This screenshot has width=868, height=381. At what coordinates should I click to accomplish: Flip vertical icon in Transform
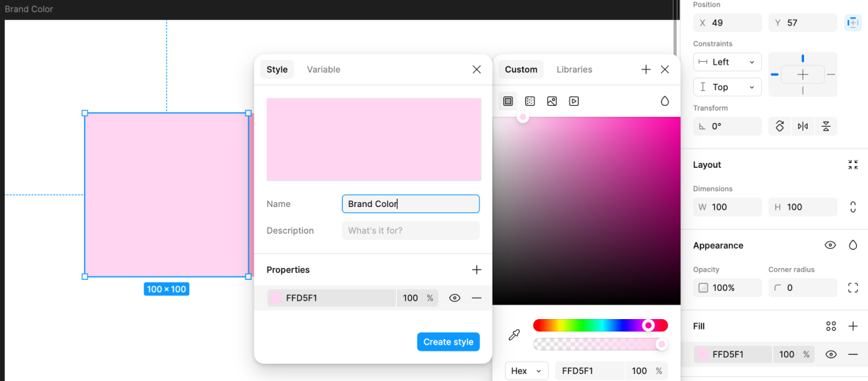826,126
